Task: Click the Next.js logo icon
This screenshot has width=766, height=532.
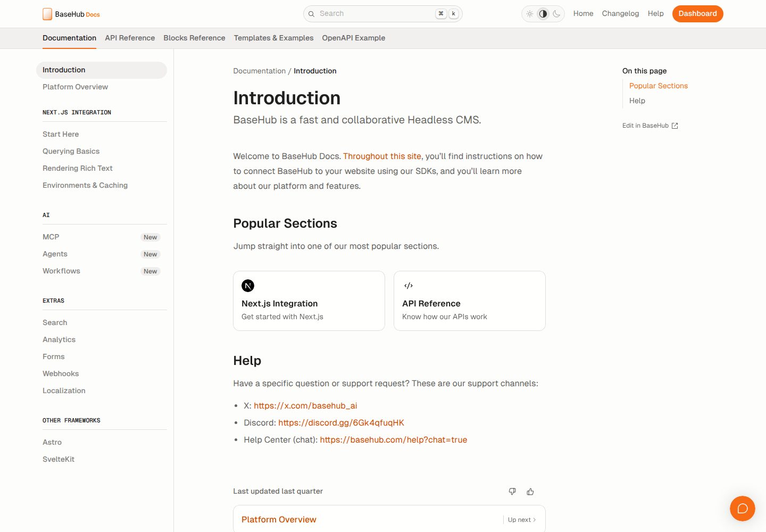Action: 248,286
